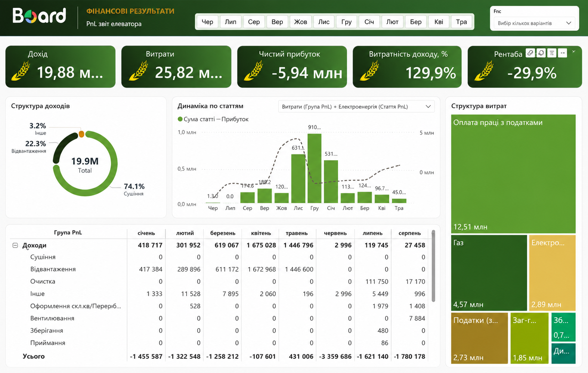The image size is (588, 373).
Task: Open more options dots on the Рентаба card
Action: tap(563, 53)
